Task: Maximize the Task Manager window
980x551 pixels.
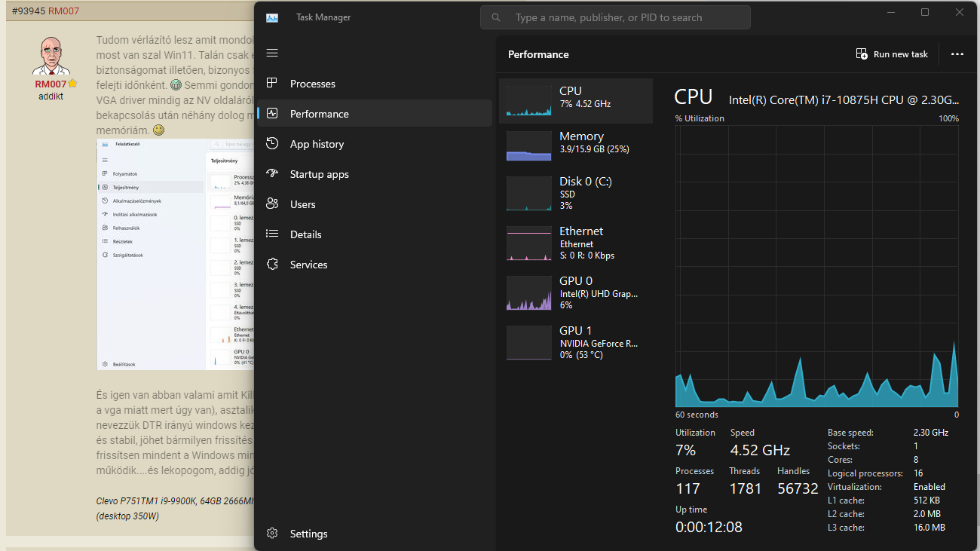Action: click(925, 12)
